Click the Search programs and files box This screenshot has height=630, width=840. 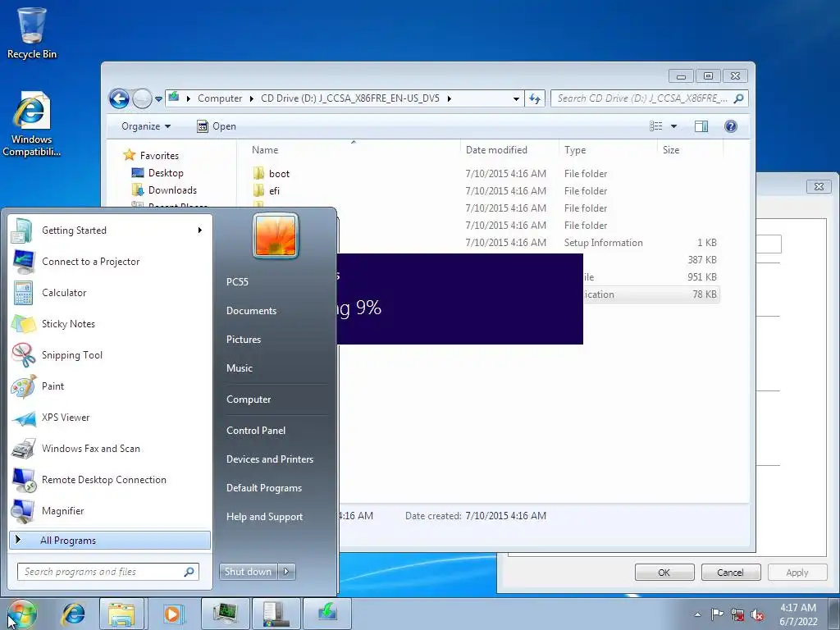108,572
